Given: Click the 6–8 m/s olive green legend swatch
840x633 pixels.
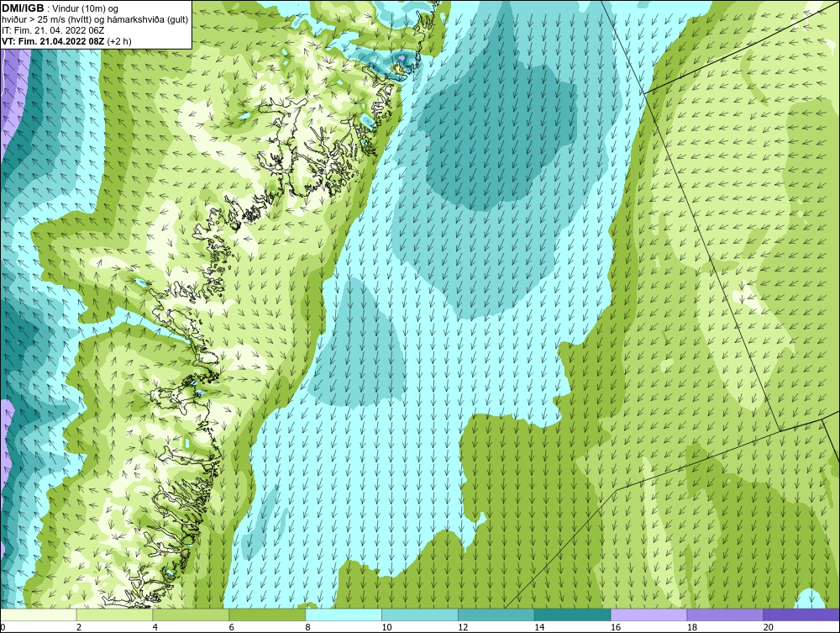Looking at the screenshot, I should 267,615.
